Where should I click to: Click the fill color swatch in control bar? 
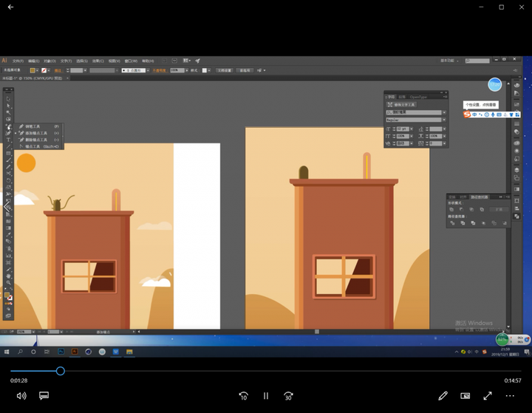[33, 71]
